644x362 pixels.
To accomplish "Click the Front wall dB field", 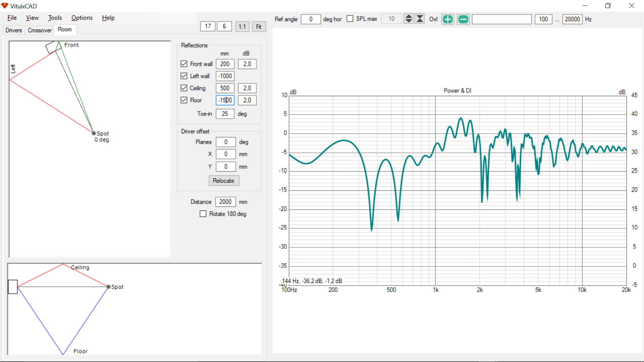I will coord(247,64).
